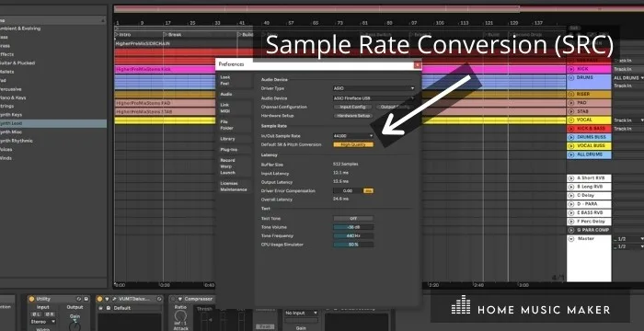This screenshot has width=644, height=331.
Task: Unfold the E BASS RVB return track button
Action: pyautogui.click(x=571, y=212)
